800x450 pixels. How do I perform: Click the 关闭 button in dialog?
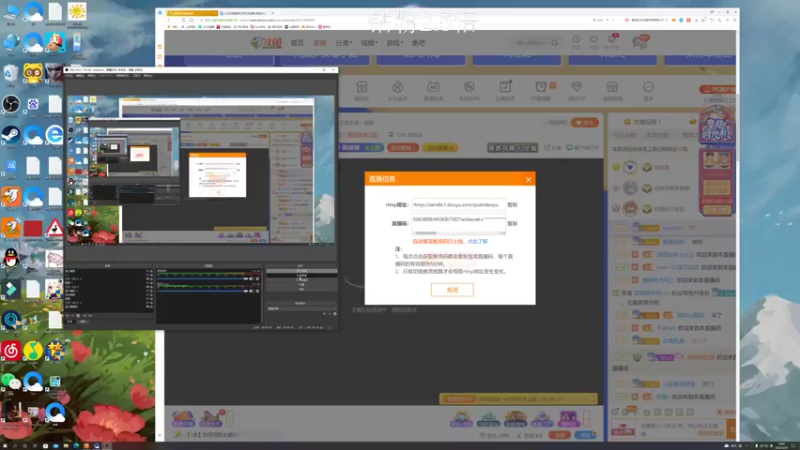coord(452,290)
